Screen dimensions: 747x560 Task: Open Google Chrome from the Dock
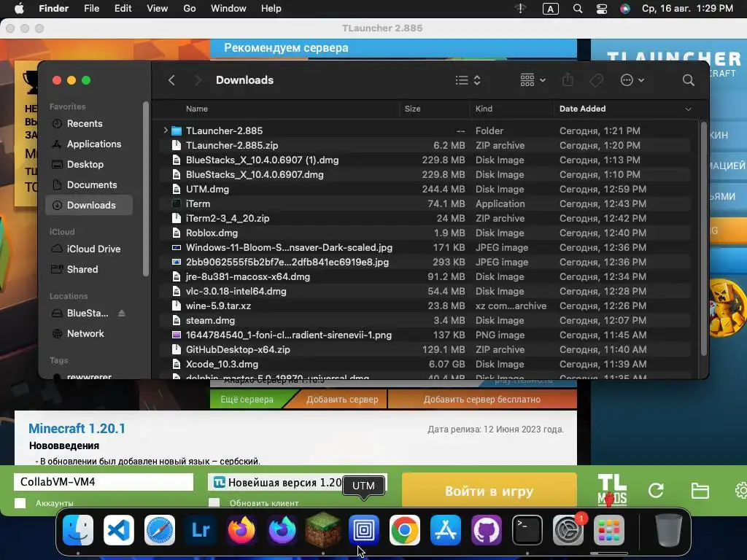point(404,529)
